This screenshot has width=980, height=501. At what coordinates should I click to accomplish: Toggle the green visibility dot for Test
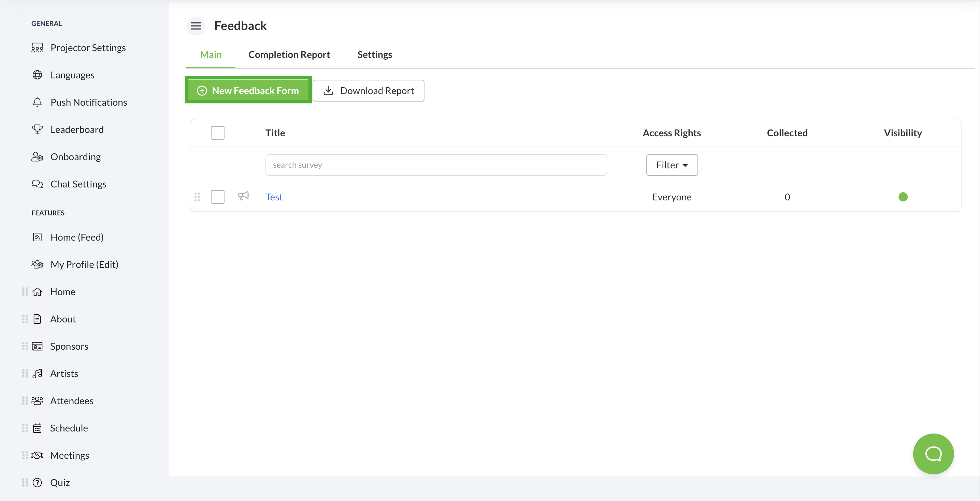[x=903, y=197]
